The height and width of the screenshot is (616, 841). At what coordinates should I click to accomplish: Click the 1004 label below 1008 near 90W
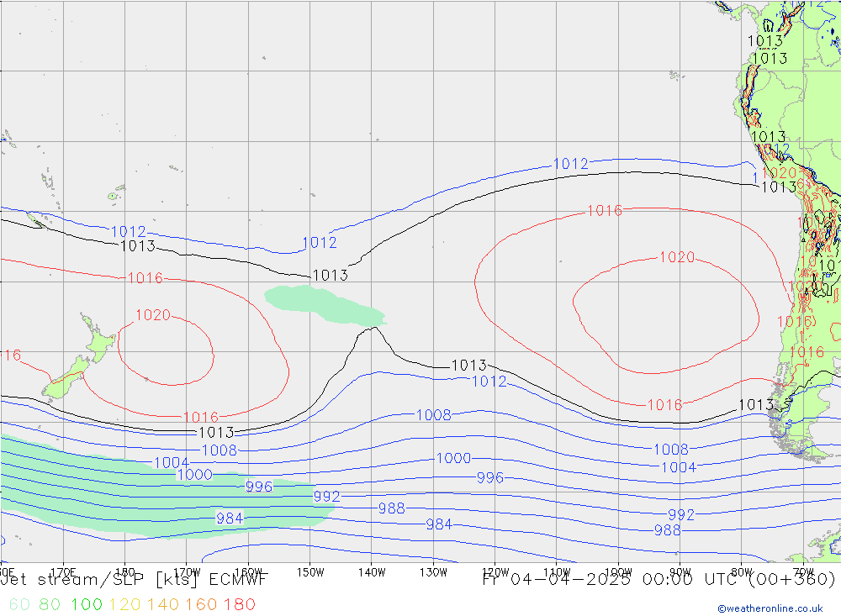click(x=679, y=467)
